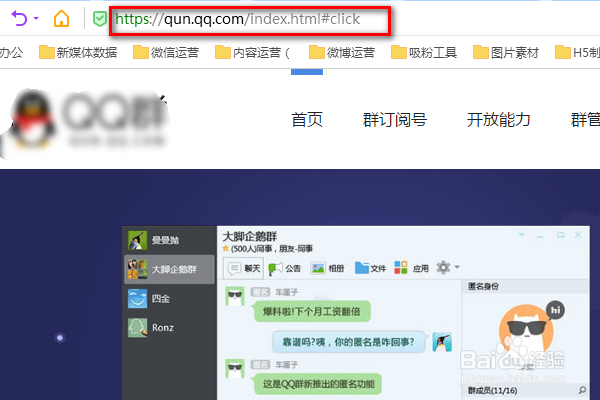Open the 文件 files tab
Viewport: 600px width, 400px height.
[370, 268]
